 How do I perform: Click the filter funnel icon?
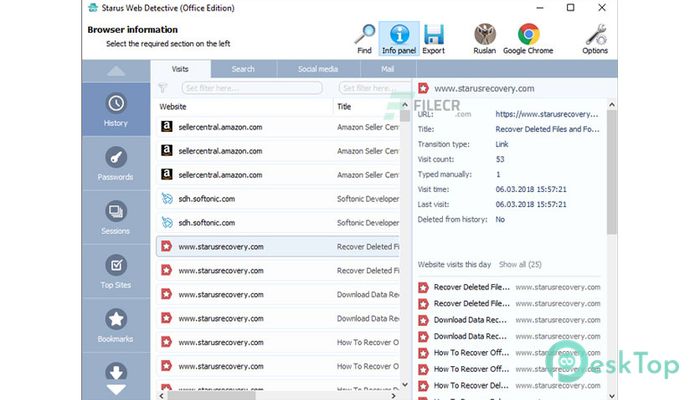(163, 88)
